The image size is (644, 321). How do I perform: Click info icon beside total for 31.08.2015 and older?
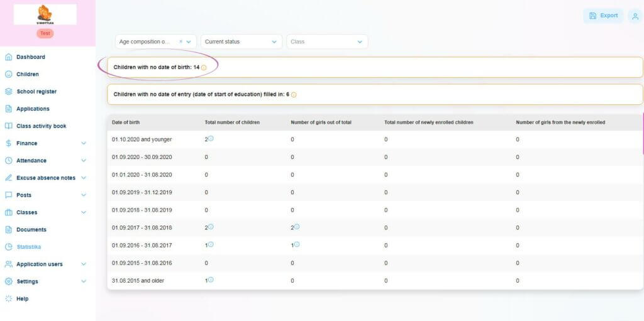click(x=211, y=280)
